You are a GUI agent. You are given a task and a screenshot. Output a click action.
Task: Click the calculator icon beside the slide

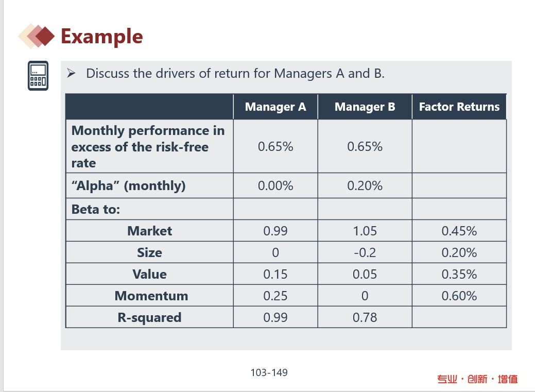coord(38,76)
